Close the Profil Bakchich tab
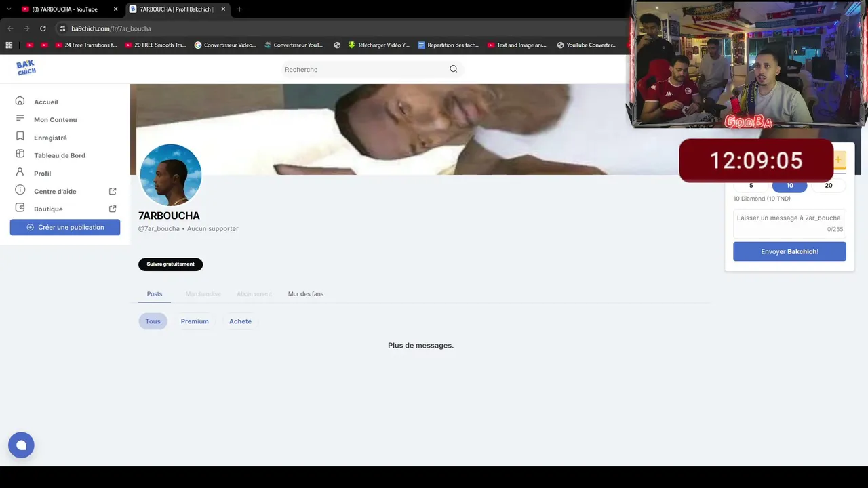 pyautogui.click(x=223, y=9)
